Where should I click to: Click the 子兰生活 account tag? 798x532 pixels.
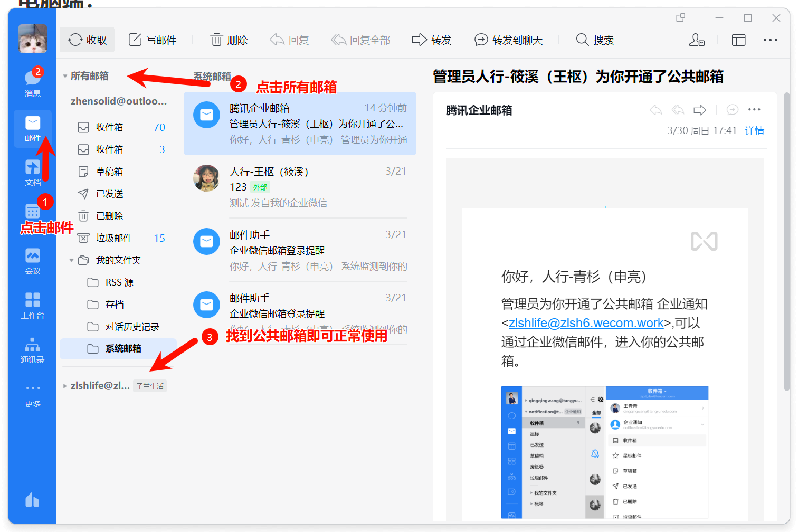150,386
